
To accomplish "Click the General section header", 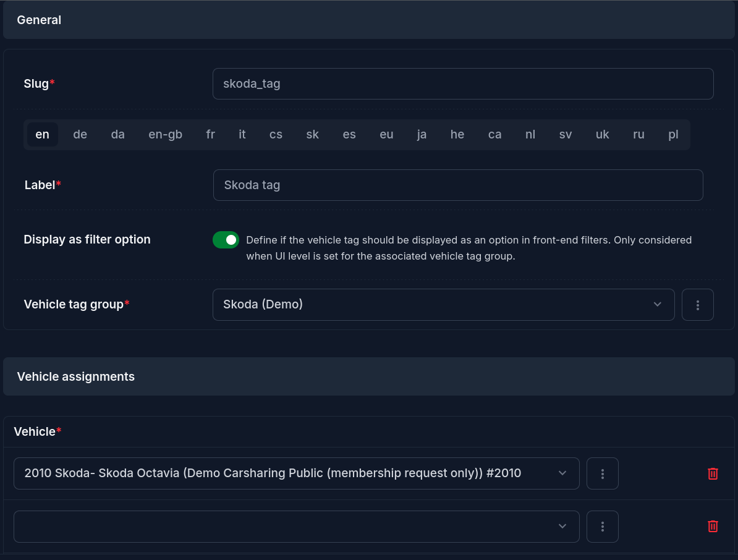I will pos(369,20).
